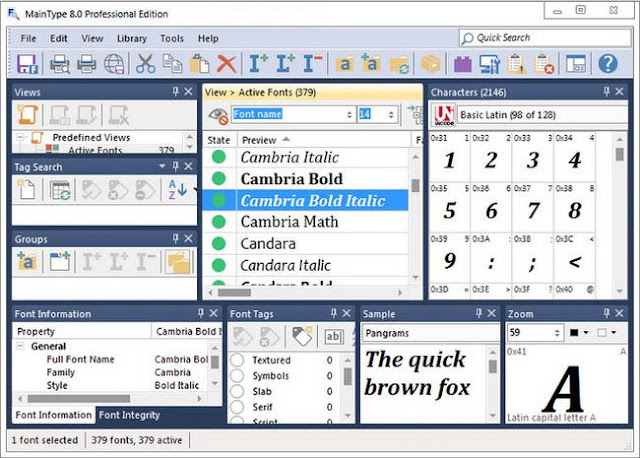Viewport: 640px width, 458px height.
Task: Open the Library menu
Action: click(131, 38)
